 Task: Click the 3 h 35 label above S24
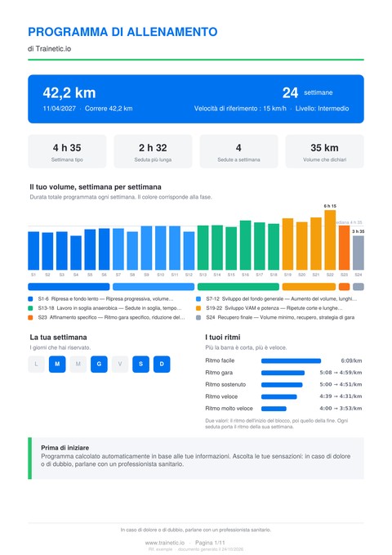(358, 231)
